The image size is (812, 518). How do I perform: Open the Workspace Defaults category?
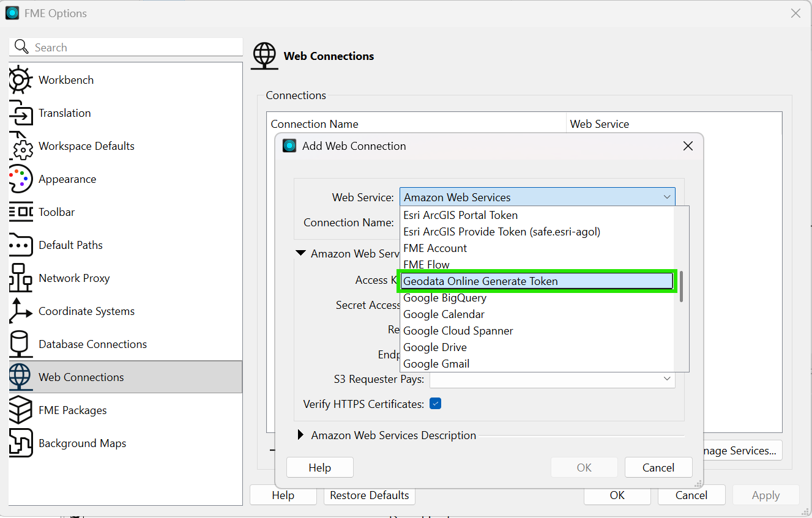click(125, 146)
